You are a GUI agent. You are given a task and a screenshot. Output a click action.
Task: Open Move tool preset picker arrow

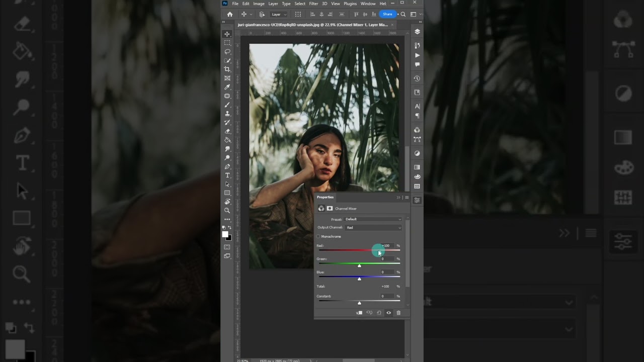(251, 15)
